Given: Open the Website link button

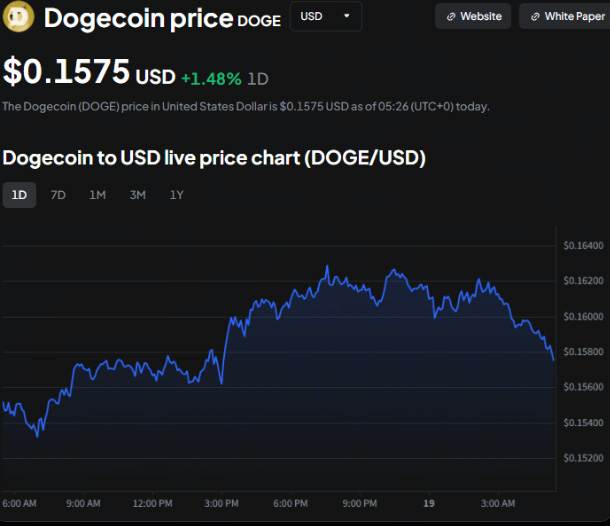Looking at the screenshot, I should (x=473, y=16).
